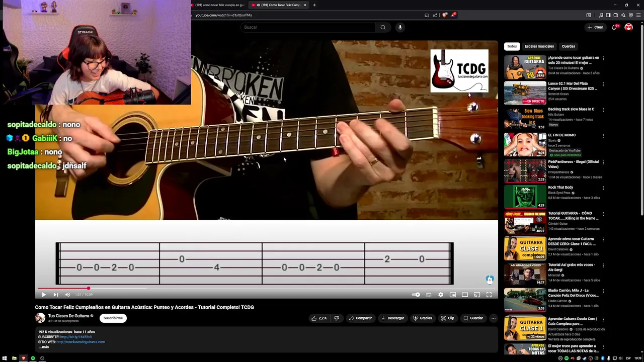Click the Buscar search field

[308, 27]
